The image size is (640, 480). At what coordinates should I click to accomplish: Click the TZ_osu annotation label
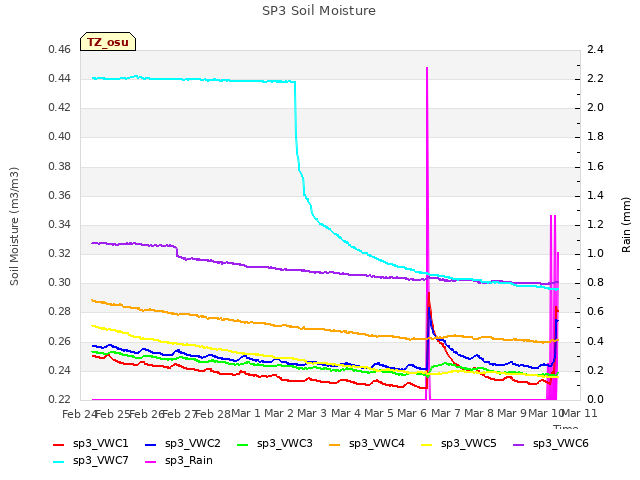(x=108, y=42)
